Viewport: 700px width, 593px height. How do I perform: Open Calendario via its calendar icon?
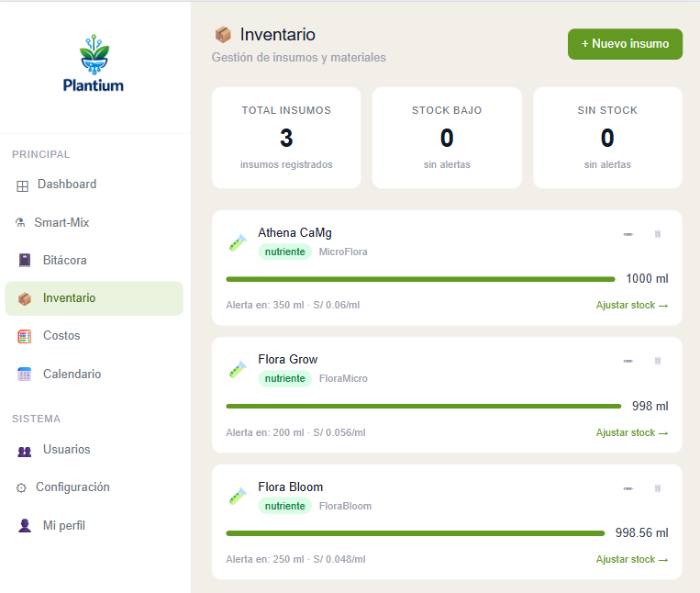[25, 375]
